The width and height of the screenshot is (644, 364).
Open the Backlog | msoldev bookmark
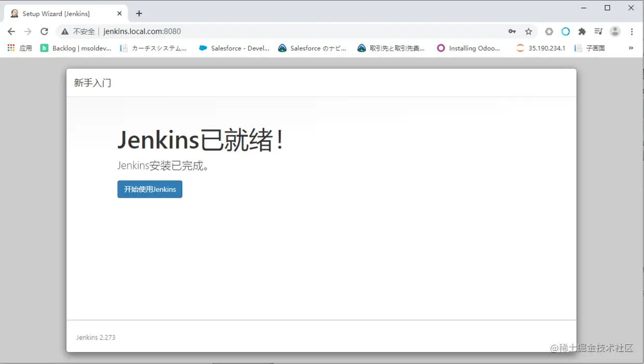point(76,48)
